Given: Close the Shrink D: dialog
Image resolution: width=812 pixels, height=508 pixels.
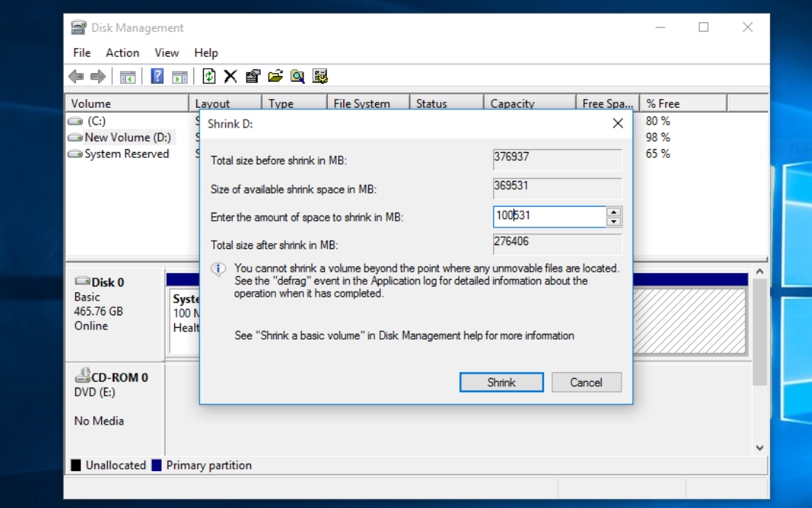Looking at the screenshot, I should (x=618, y=123).
